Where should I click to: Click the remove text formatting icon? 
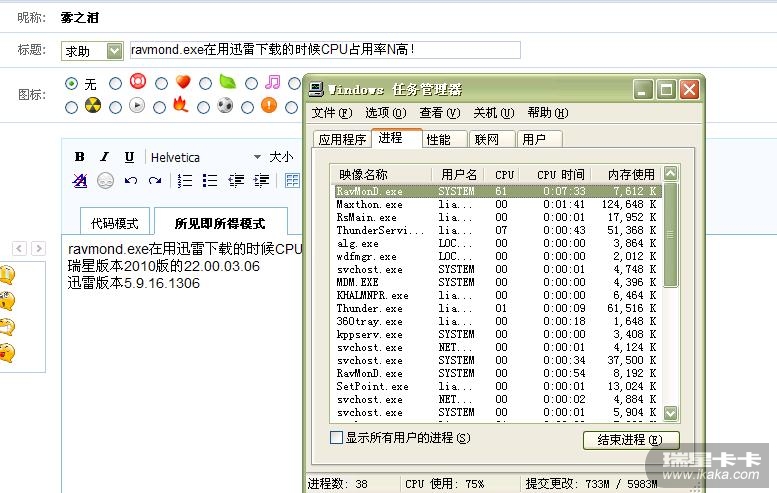coord(80,181)
